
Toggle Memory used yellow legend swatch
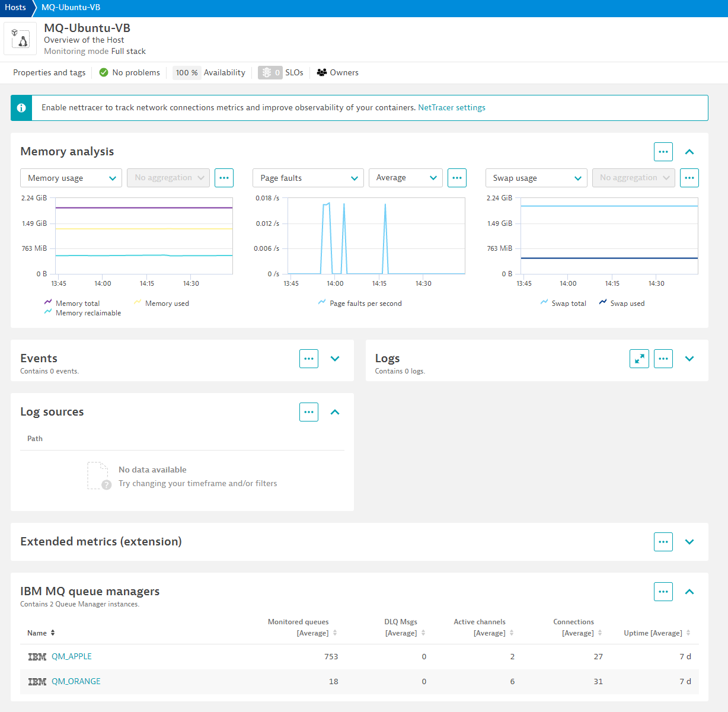[x=138, y=302]
